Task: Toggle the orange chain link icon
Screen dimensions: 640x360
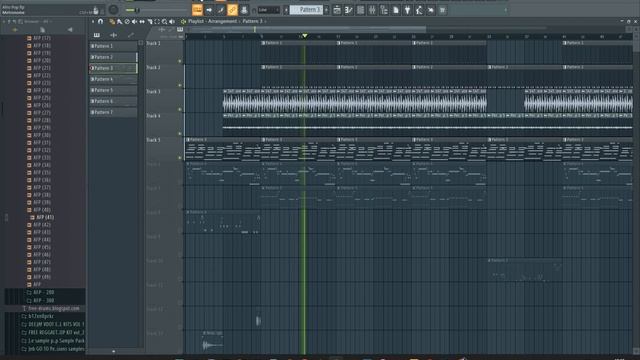Action: (232, 10)
